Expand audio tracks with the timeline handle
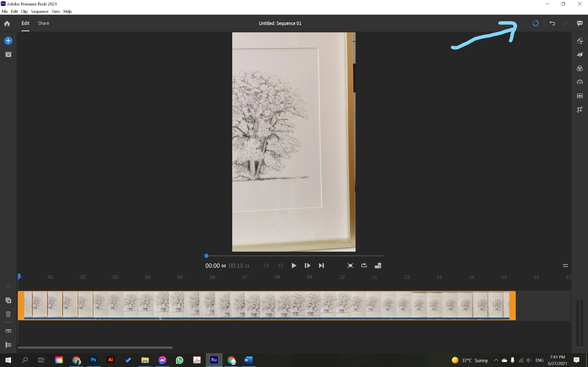 [x=565, y=266]
